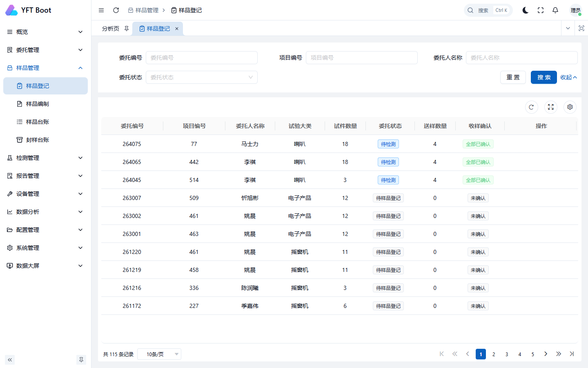Open 委托状态 dropdown filter
588x368 pixels.
202,77
